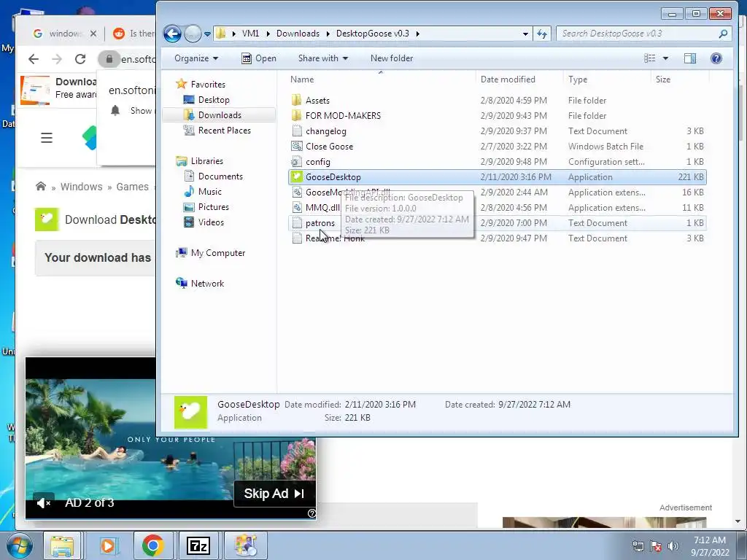Close the first Chrome tab
747x560 pixels.
click(93, 34)
